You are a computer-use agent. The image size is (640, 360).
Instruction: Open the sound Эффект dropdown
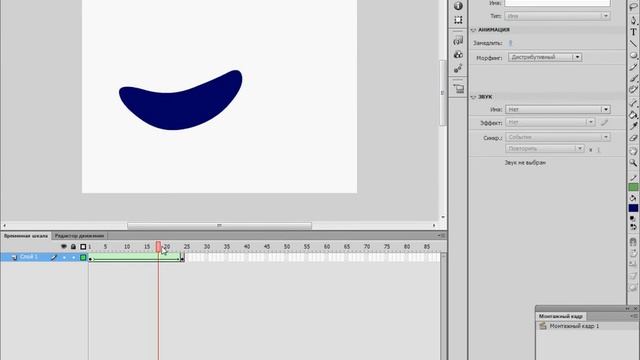click(550, 122)
